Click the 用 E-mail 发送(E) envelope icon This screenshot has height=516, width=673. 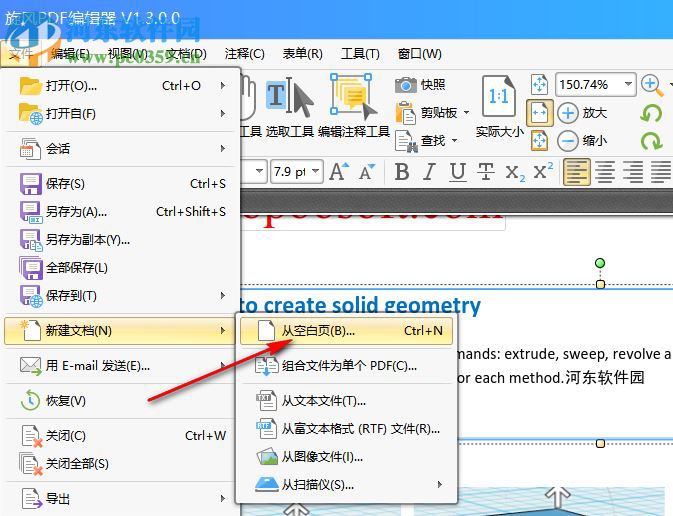click(x=31, y=366)
